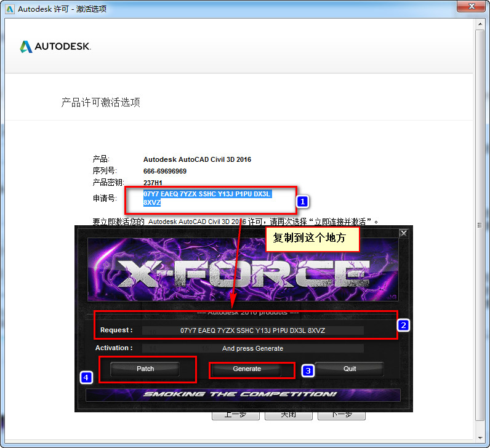This screenshot has height=448, width=490.
Task: Click the scrollbar down arrow
Action: [480, 438]
